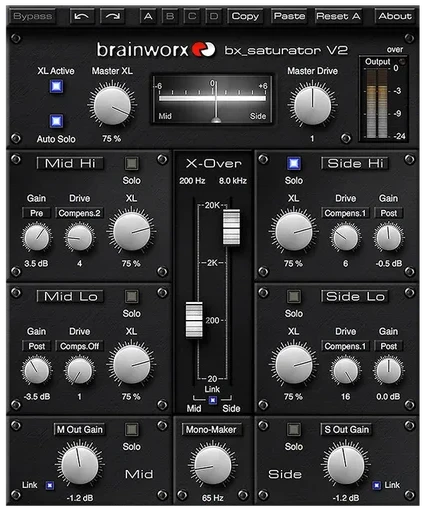Click the undo arrow button

tap(82, 16)
